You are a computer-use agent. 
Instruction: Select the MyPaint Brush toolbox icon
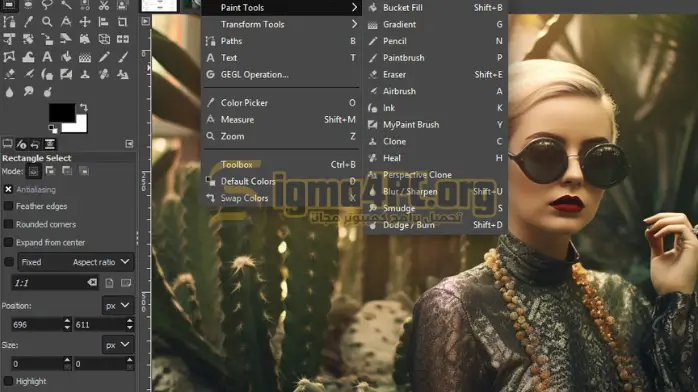(66, 74)
